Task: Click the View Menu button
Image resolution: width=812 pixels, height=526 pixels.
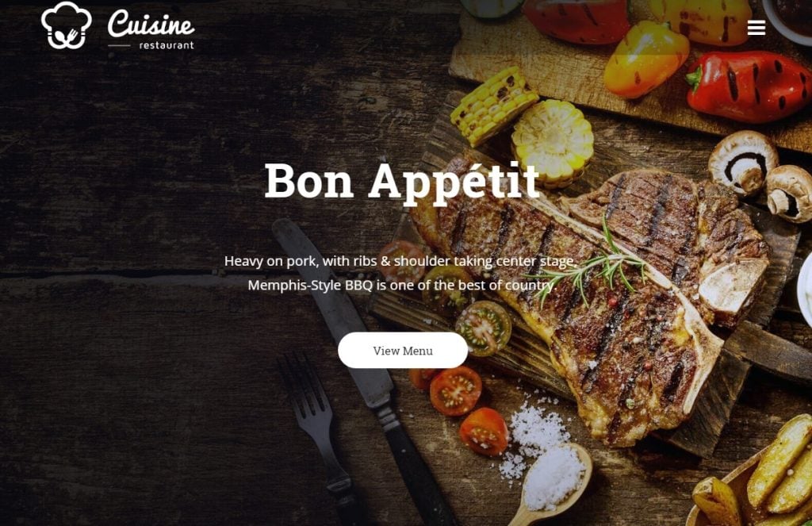Action: click(x=402, y=351)
